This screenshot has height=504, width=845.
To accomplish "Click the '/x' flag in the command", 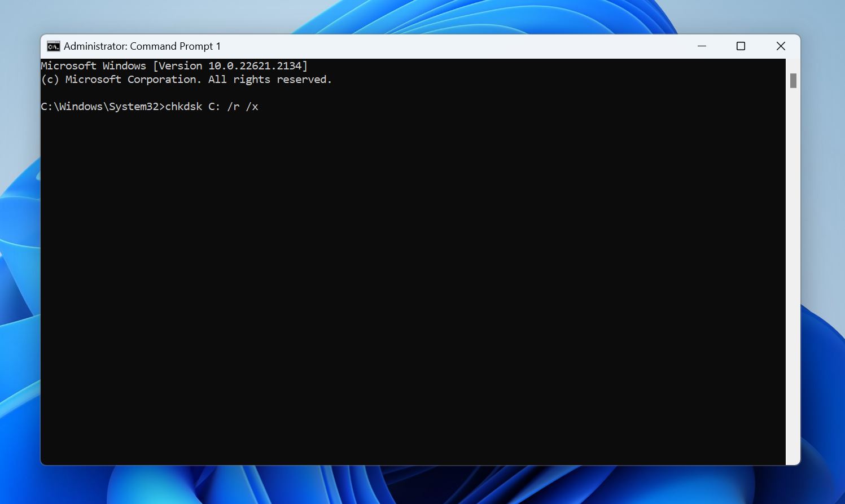I will point(253,106).
